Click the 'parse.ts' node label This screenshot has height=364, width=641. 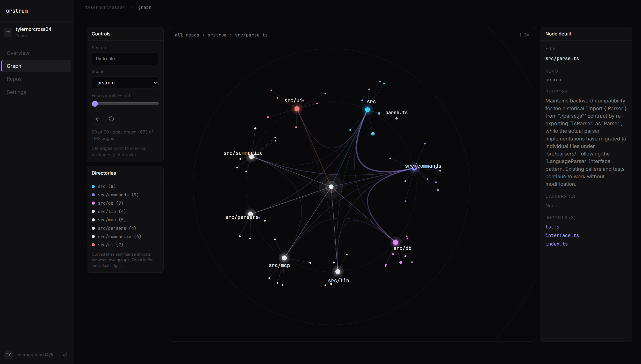[x=397, y=113]
